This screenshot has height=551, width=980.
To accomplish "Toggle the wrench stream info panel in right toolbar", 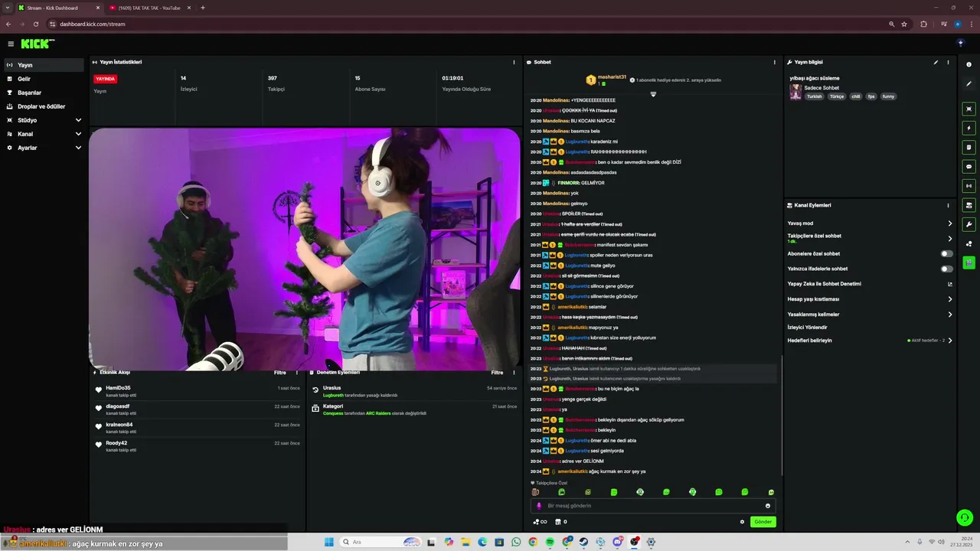I will (969, 224).
